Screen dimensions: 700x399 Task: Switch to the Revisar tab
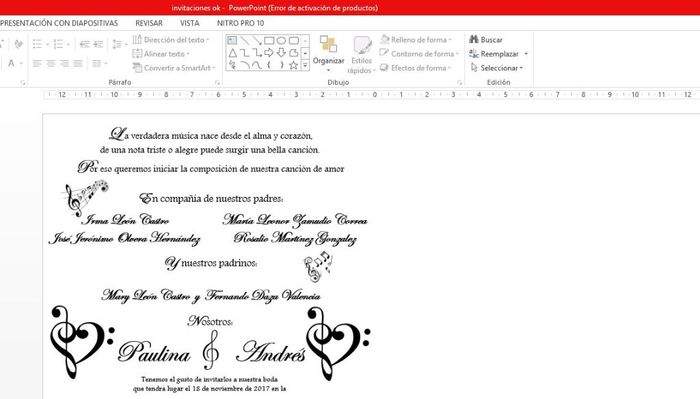149,23
